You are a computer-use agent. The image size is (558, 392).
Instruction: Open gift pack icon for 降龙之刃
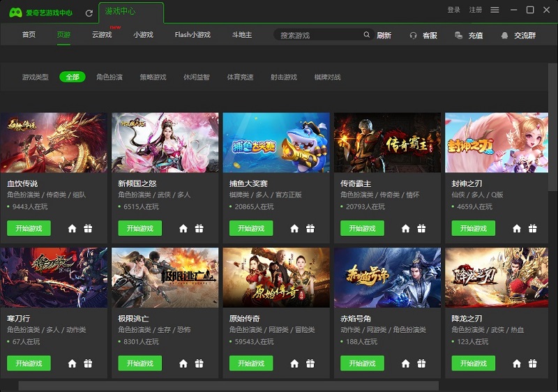point(533,363)
